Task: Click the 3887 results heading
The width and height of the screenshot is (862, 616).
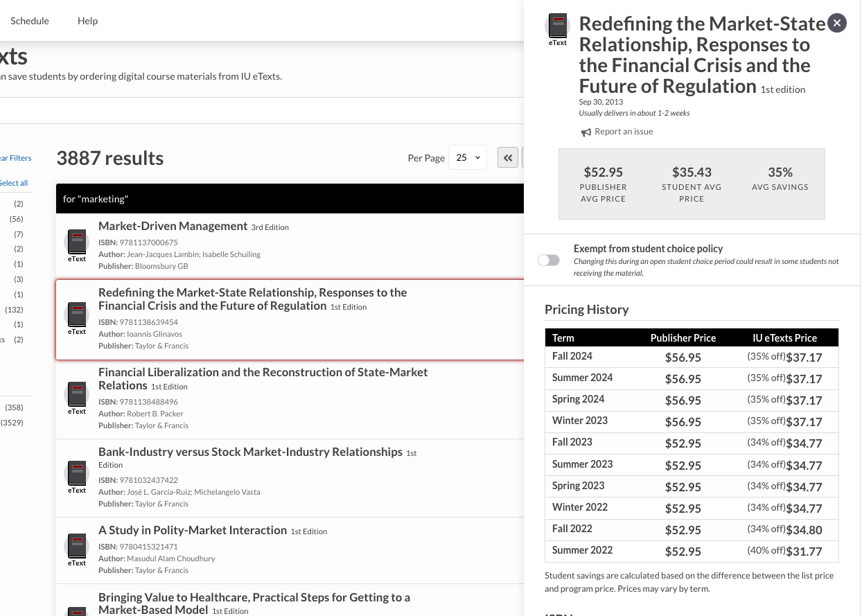Action: 110,158
